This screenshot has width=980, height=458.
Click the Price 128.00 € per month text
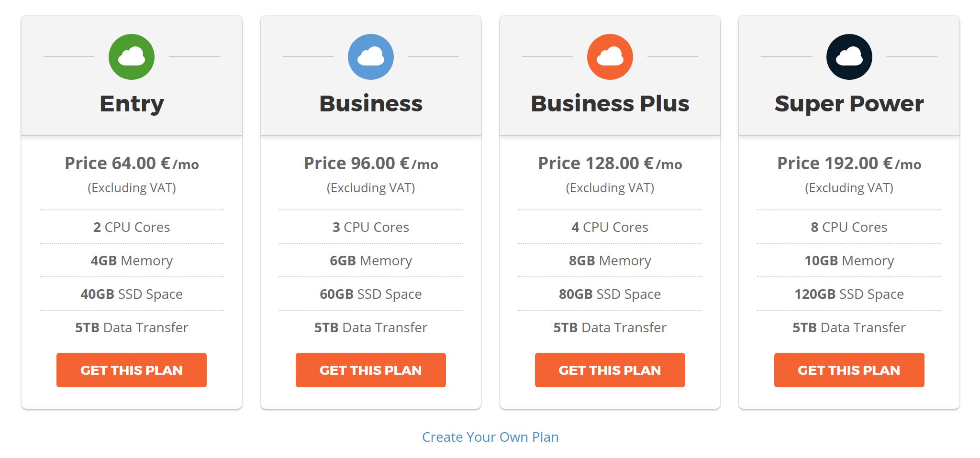point(610,164)
